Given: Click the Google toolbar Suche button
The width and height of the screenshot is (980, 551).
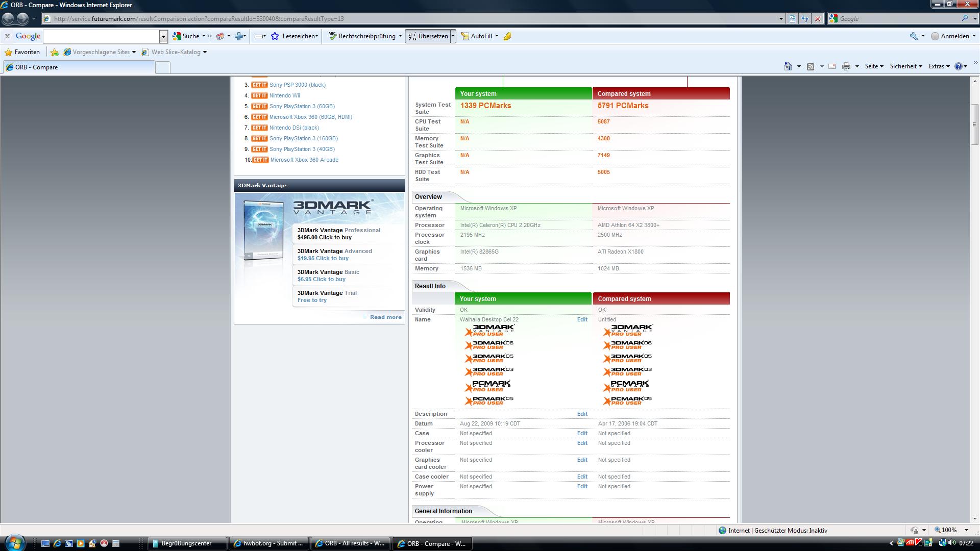Looking at the screenshot, I should [186, 36].
